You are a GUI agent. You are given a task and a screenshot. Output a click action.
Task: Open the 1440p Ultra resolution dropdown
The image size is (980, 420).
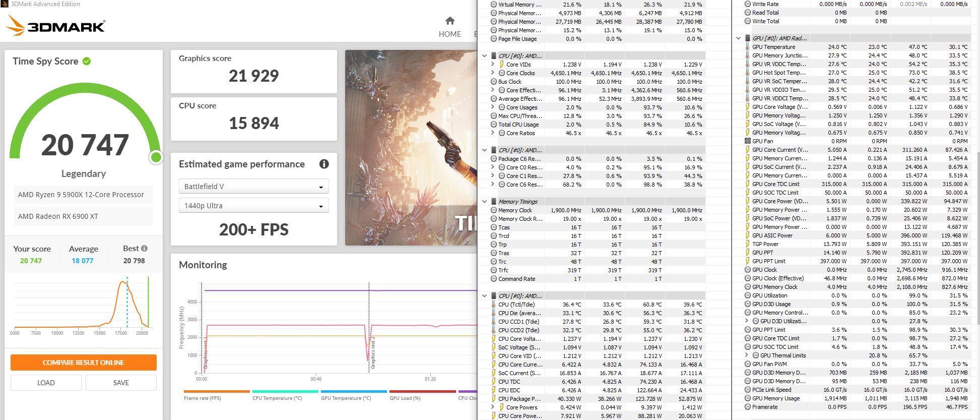click(253, 206)
